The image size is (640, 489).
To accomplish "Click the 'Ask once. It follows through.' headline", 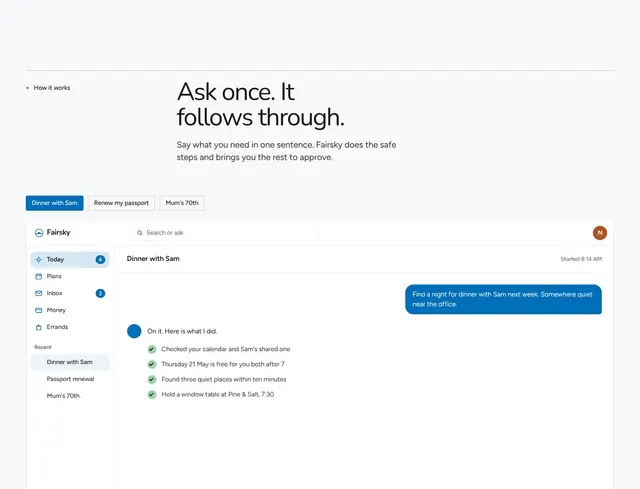I will [x=260, y=104].
